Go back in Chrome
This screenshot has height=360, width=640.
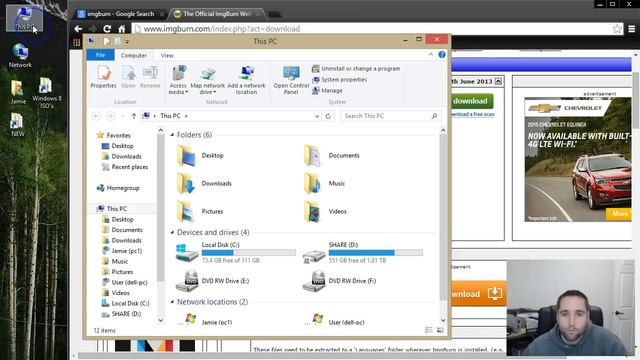point(78,29)
